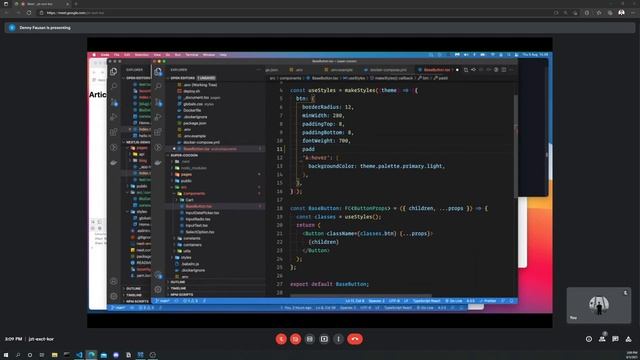
Task: Click Prettier in front status bar
Action: (488, 301)
